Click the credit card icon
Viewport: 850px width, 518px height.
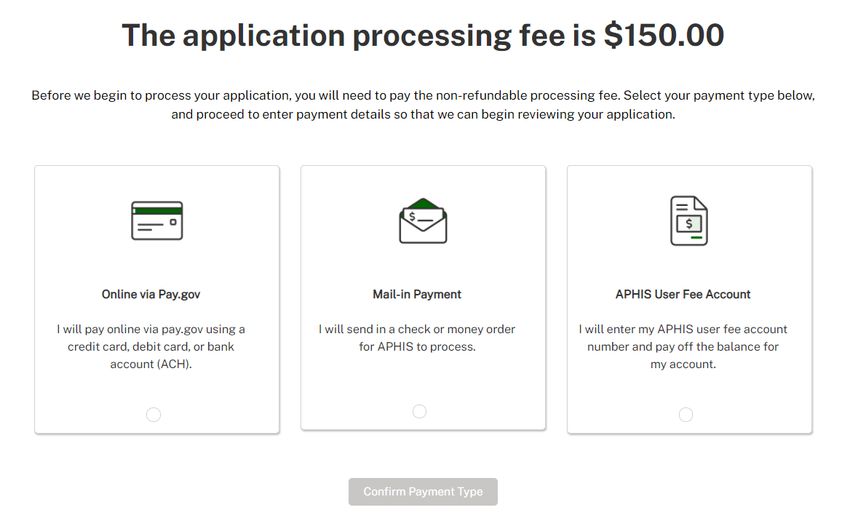pyautogui.click(x=157, y=221)
